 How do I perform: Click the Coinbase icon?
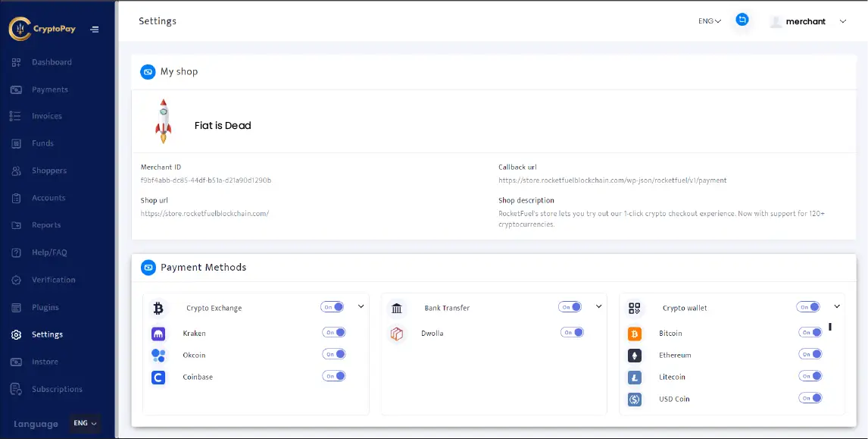159,375
